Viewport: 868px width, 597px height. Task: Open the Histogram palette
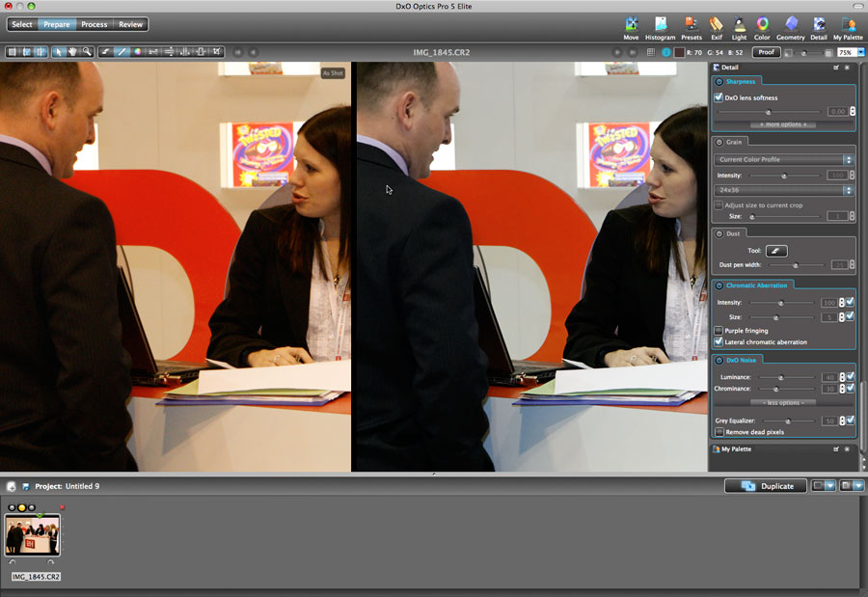660,27
